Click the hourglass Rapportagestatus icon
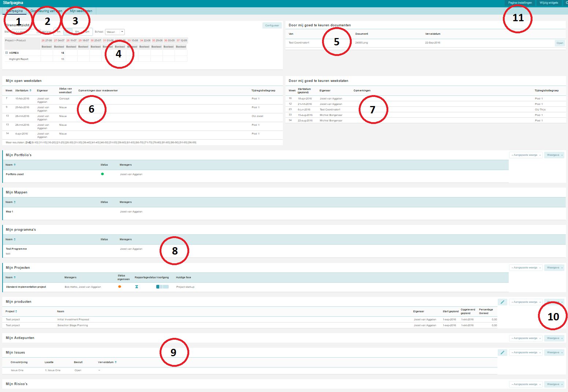Image resolution: width=568 pixels, height=392 pixels. (x=137, y=287)
